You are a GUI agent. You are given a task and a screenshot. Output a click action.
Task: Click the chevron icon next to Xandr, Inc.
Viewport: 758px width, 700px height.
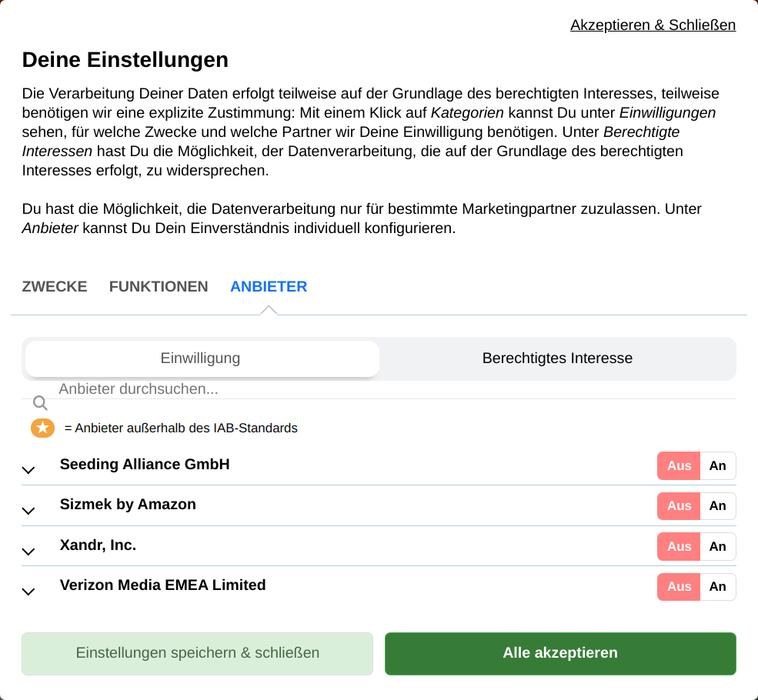(28, 551)
